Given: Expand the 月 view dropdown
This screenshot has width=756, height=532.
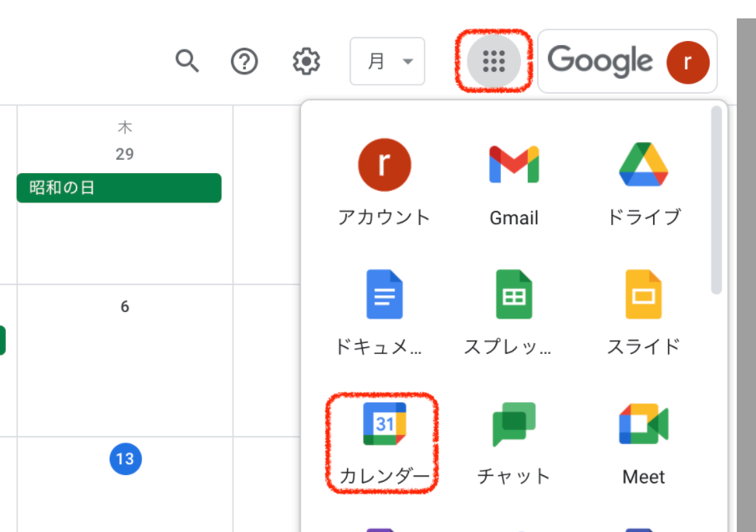Looking at the screenshot, I should (x=387, y=62).
